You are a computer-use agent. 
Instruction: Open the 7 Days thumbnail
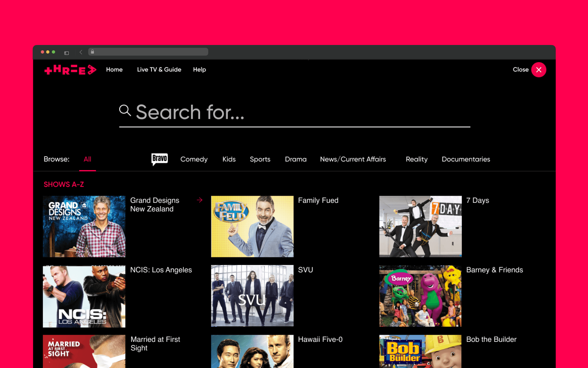[x=421, y=227]
